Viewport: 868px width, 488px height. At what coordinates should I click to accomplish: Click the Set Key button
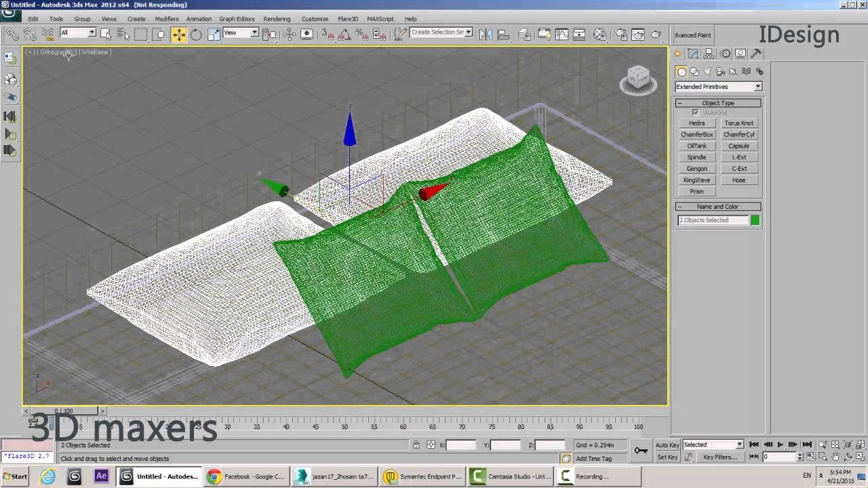[667, 457]
